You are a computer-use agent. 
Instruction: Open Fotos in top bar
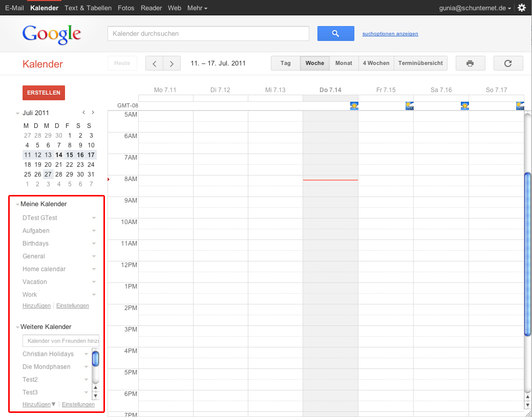click(x=126, y=8)
